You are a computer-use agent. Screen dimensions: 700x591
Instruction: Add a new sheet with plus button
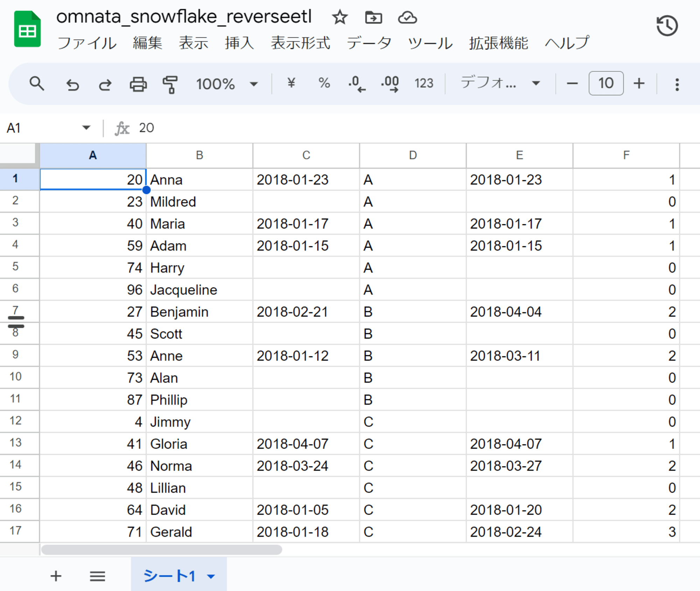56,576
